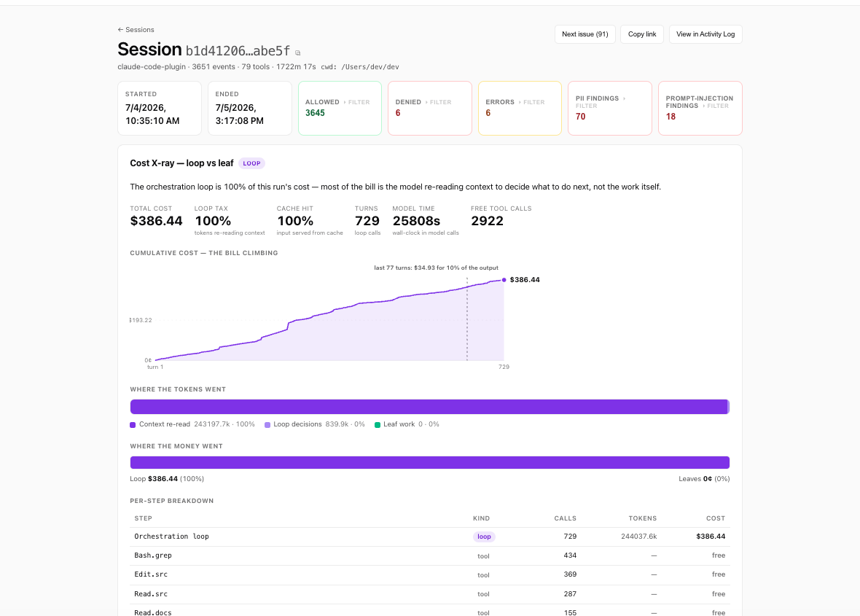Click the STEP column header
This screenshot has width=860, height=616.
(143, 518)
